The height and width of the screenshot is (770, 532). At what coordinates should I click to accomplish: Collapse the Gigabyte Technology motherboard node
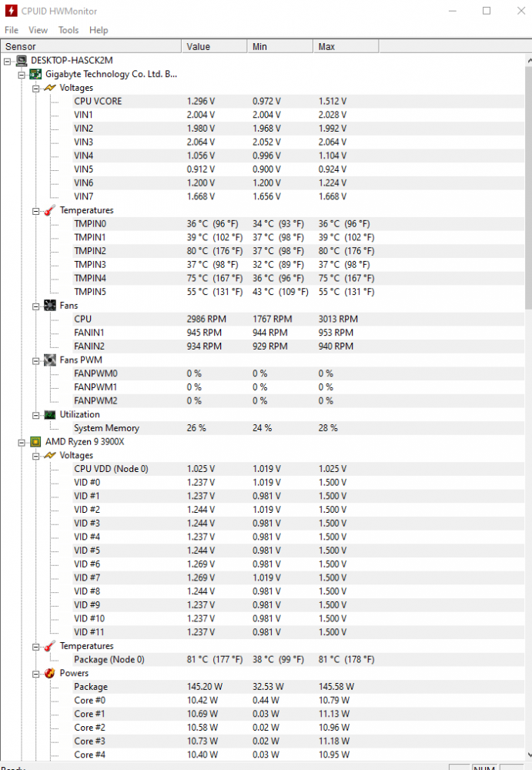click(x=22, y=75)
